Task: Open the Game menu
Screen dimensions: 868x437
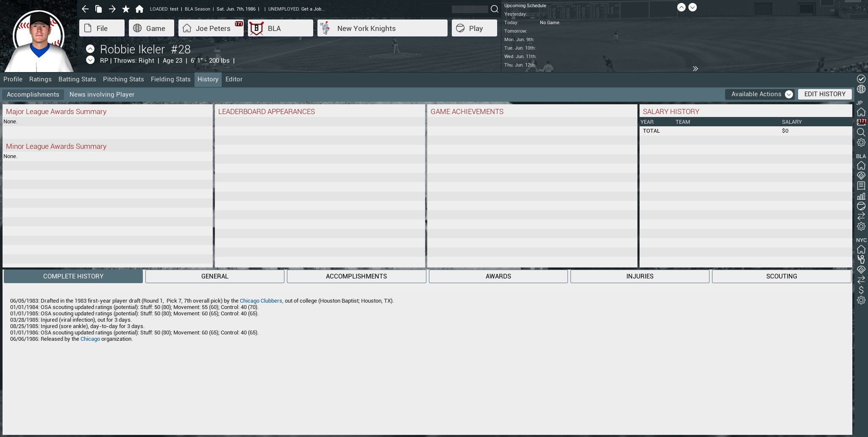Action: [151, 28]
